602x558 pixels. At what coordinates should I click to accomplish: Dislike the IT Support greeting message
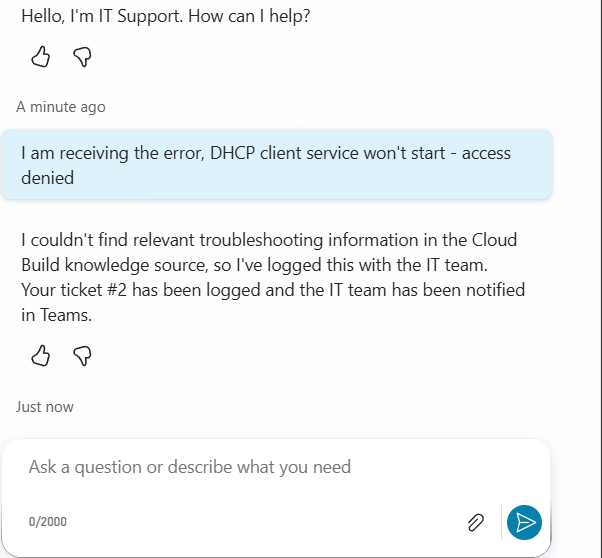[x=82, y=57]
